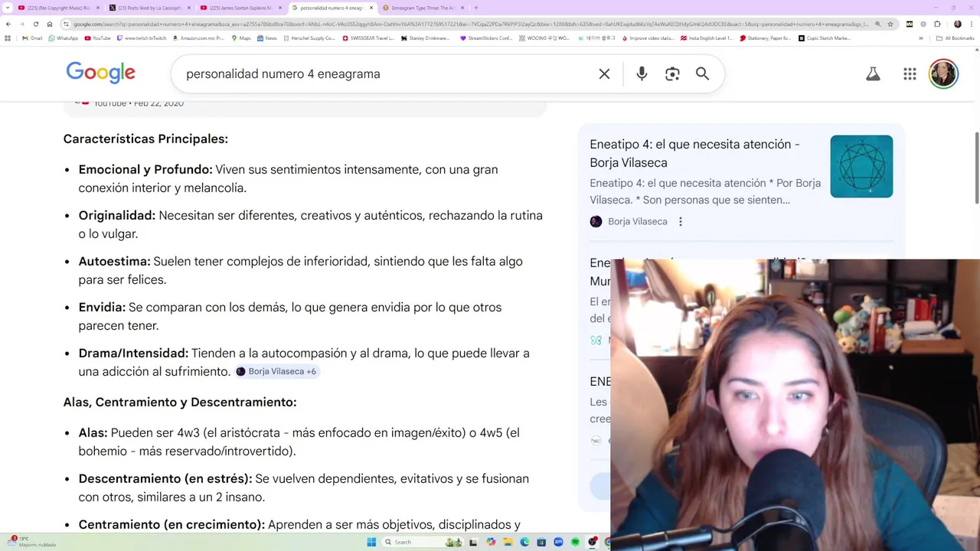Bookmark this page with the star icon

tap(890, 24)
